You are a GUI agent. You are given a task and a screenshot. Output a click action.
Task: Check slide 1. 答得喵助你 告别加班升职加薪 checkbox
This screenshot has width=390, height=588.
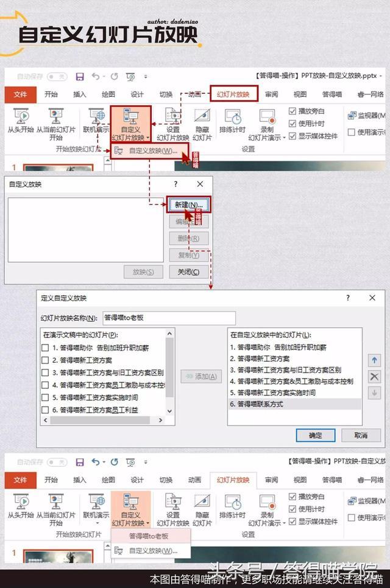click(x=46, y=348)
